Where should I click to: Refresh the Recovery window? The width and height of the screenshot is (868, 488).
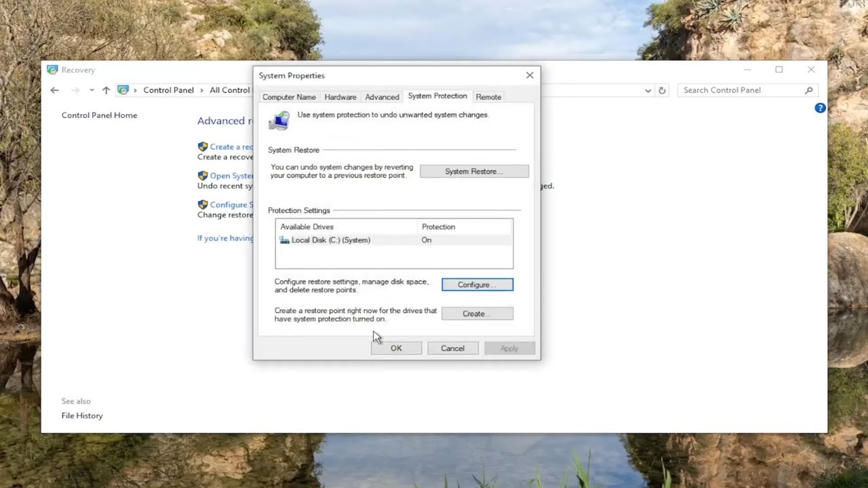[663, 90]
